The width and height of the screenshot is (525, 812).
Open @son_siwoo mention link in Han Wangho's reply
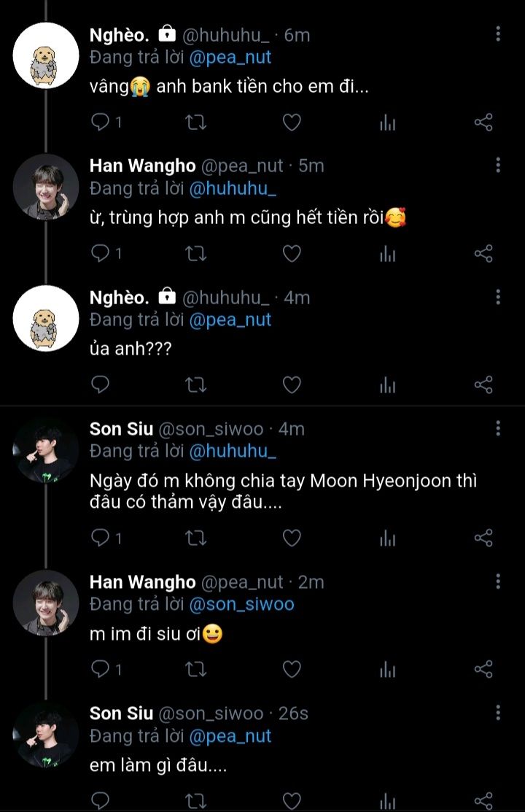tap(241, 604)
